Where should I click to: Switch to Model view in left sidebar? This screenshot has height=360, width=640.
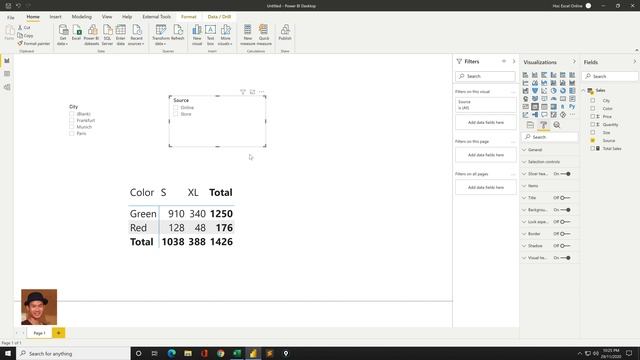[x=7, y=87]
